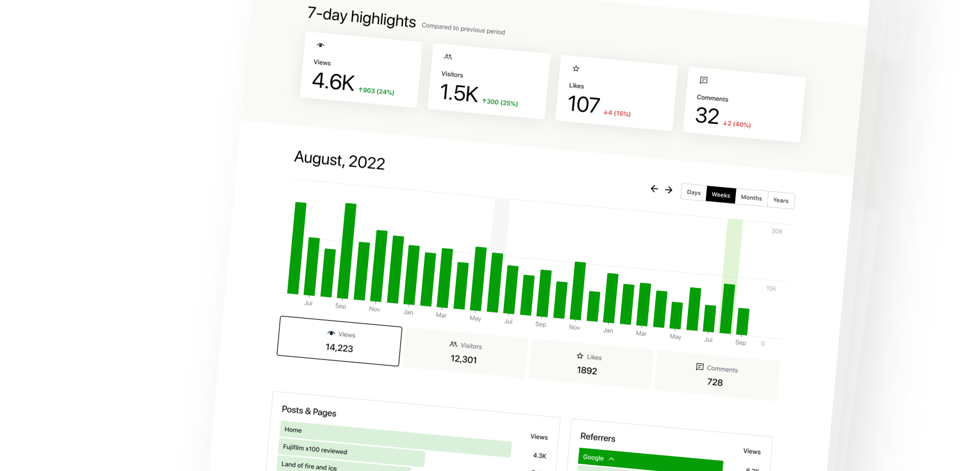Viewport: 980px width, 471px height.
Task: Switch chart to Days view
Action: (693, 192)
